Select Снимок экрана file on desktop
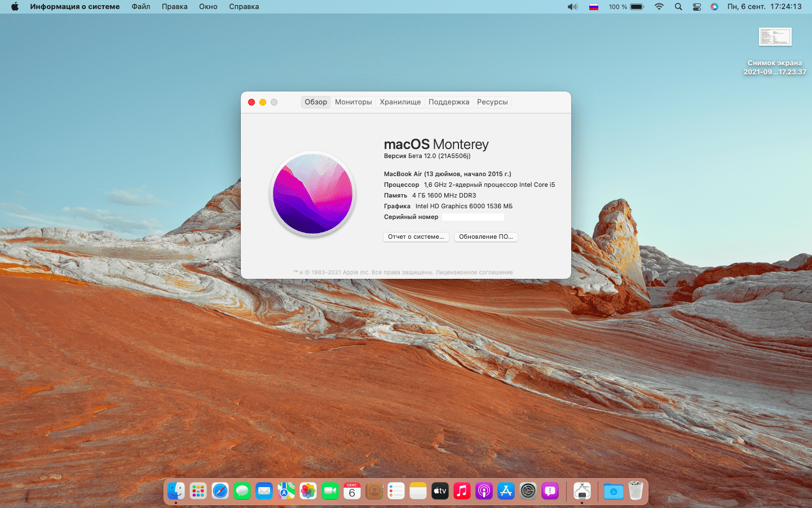This screenshot has width=812, height=508. 775,51
